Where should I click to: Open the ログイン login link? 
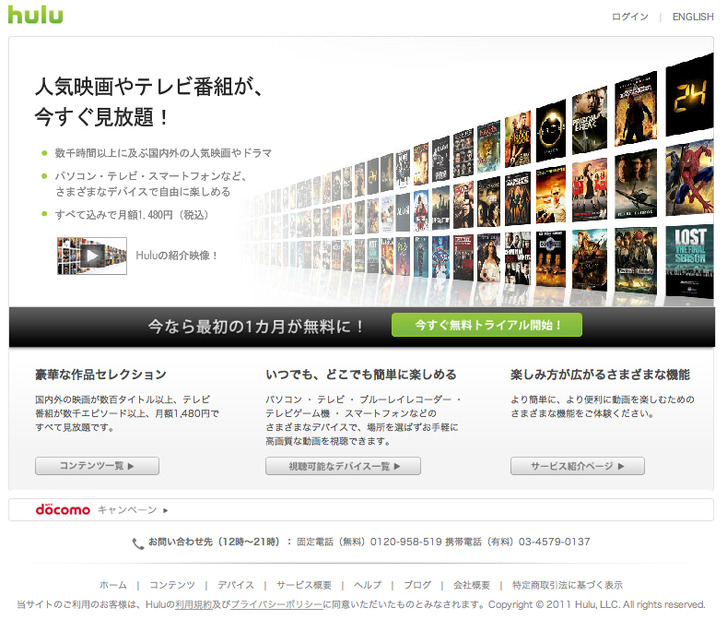[630, 17]
